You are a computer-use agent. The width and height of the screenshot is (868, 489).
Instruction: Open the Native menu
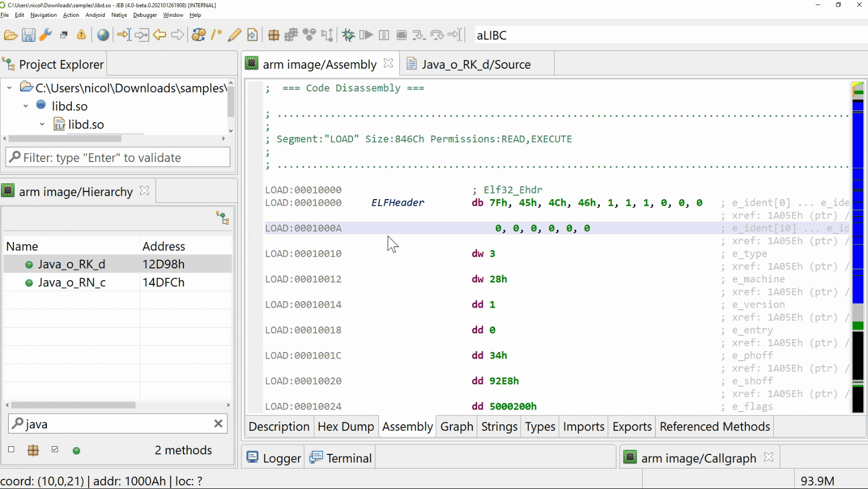(119, 15)
